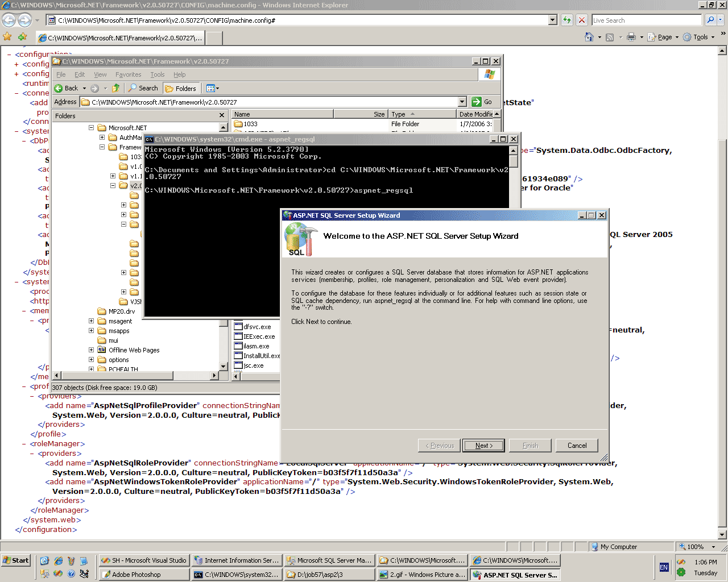The height and width of the screenshot is (582, 728).
Task: Click the Windows Start button
Action: (15, 560)
